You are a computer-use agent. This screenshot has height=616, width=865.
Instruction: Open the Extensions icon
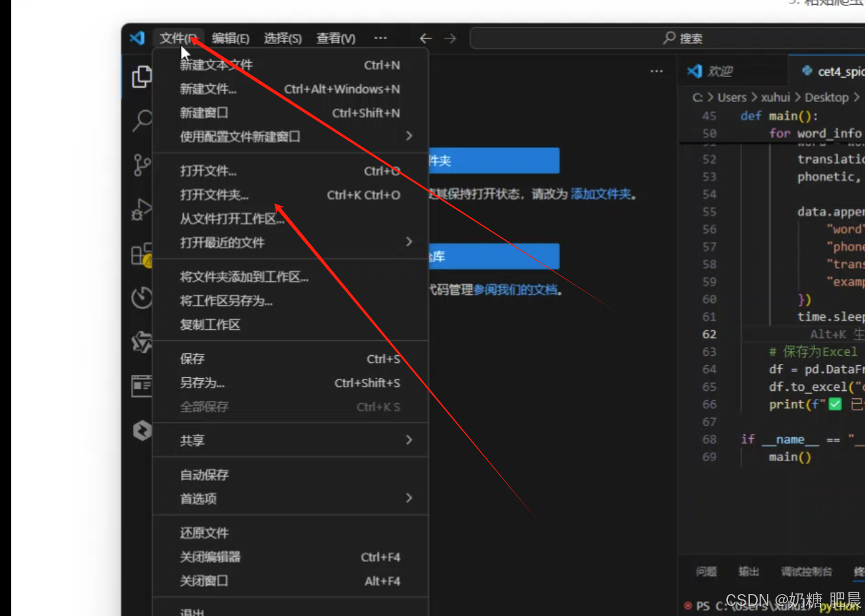(x=142, y=254)
